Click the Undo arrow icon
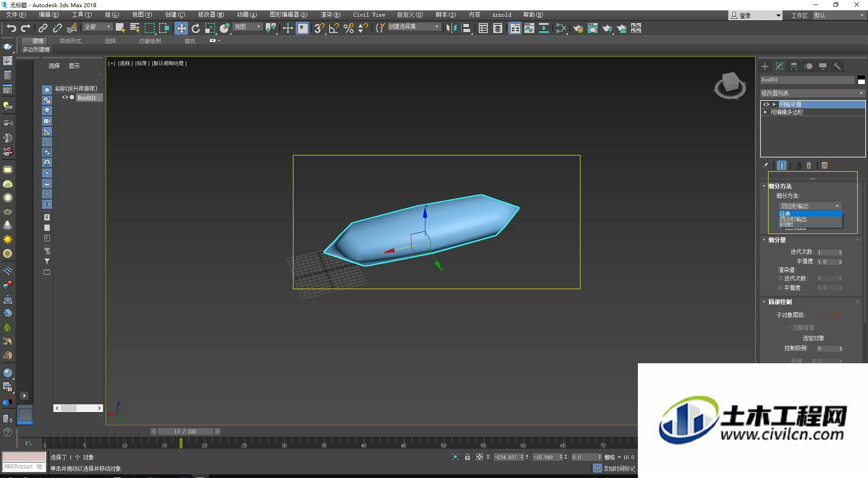 pyautogui.click(x=11, y=28)
